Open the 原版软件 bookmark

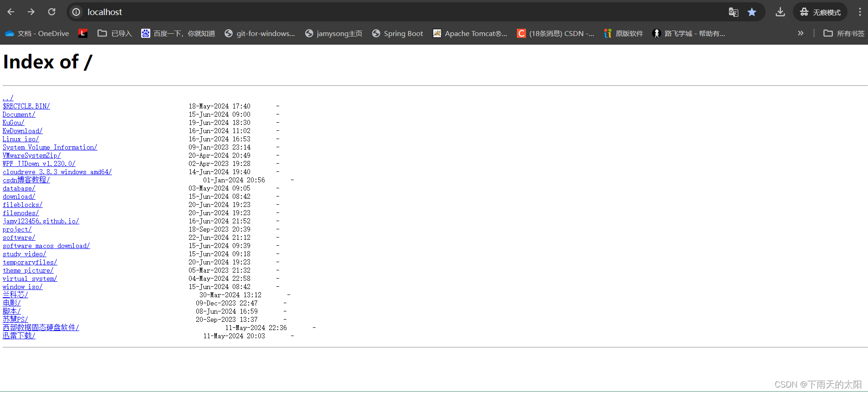[x=623, y=33]
